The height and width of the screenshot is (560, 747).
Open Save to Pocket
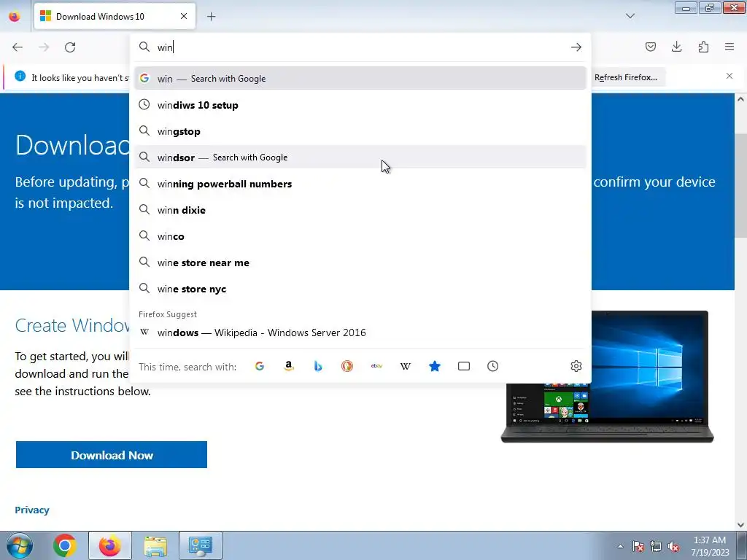(x=650, y=47)
